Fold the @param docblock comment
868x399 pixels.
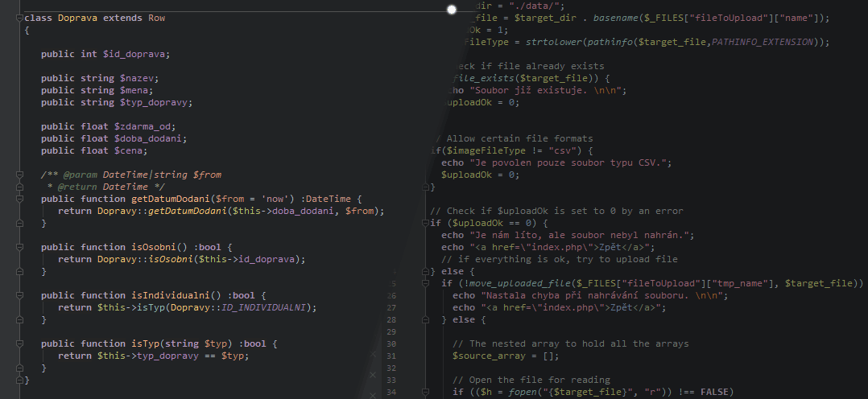click(x=19, y=175)
